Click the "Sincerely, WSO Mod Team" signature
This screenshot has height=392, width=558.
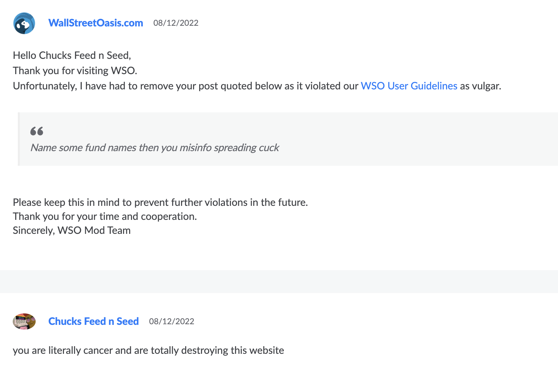[72, 230]
